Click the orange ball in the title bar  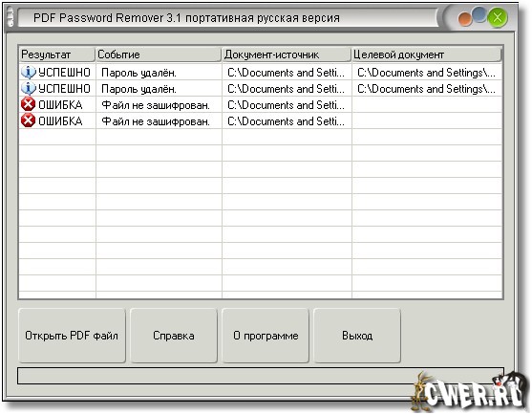(x=465, y=19)
